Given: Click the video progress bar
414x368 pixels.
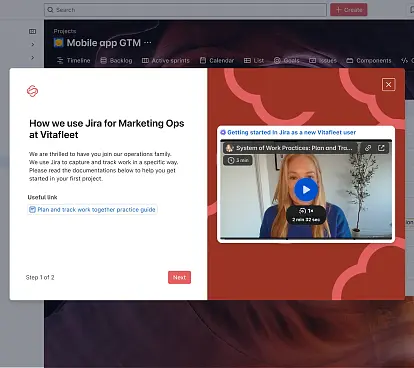Looking at the screenshot, I should click(x=306, y=238).
